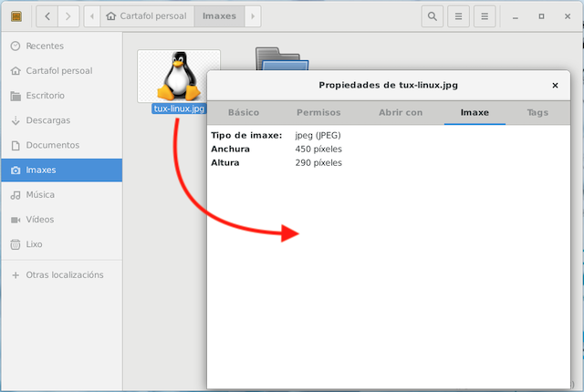584x392 pixels.
Task: Open the Abrir con tab
Action: [401, 112]
